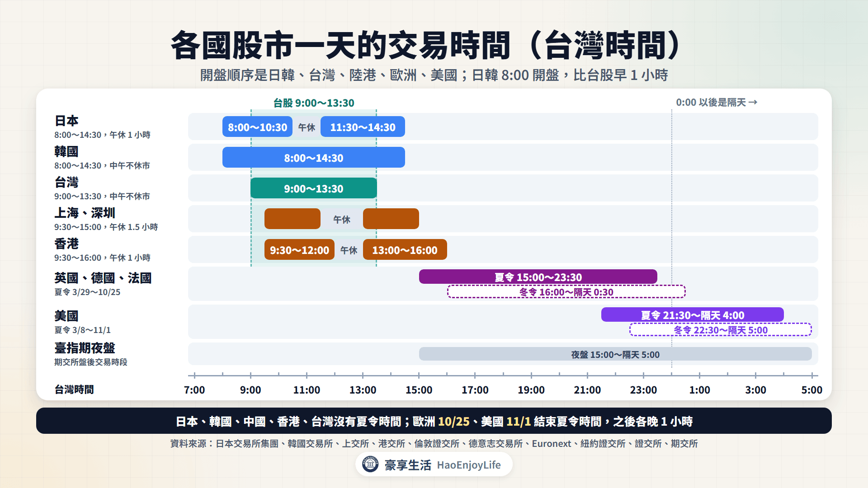Click the 21:00 axis tick label
The width and height of the screenshot is (868, 488).
[x=587, y=390]
